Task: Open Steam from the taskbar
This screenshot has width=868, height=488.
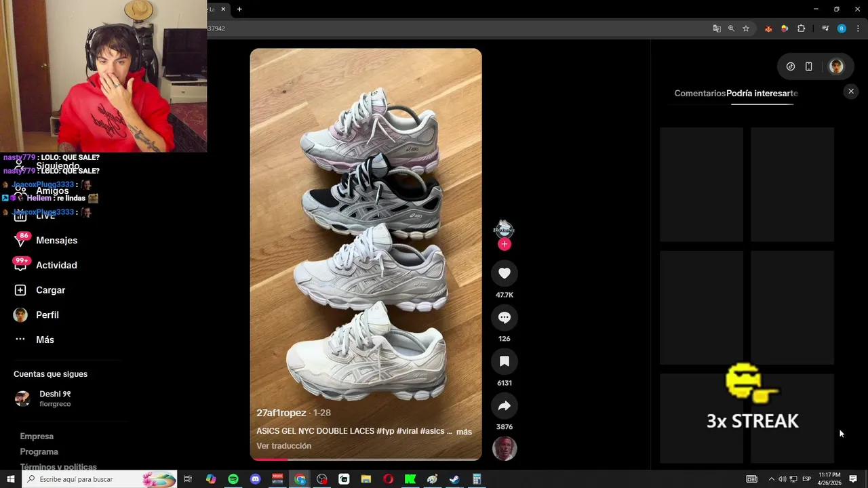Action: point(454,479)
